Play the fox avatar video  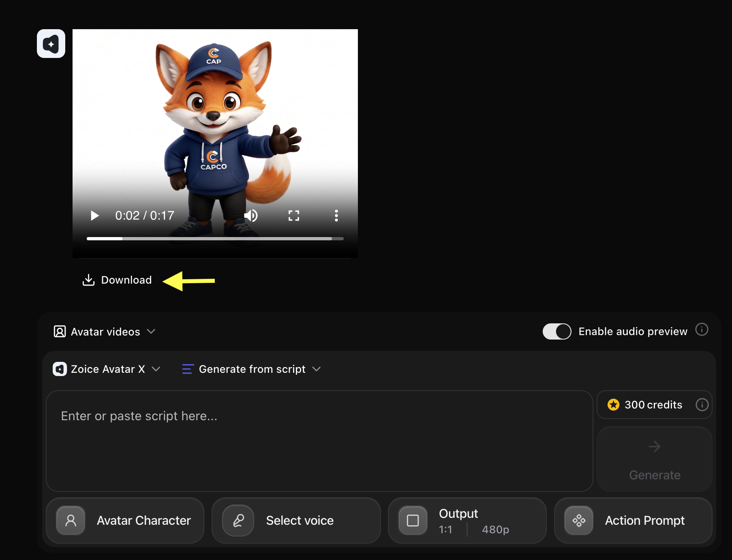click(95, 216)
